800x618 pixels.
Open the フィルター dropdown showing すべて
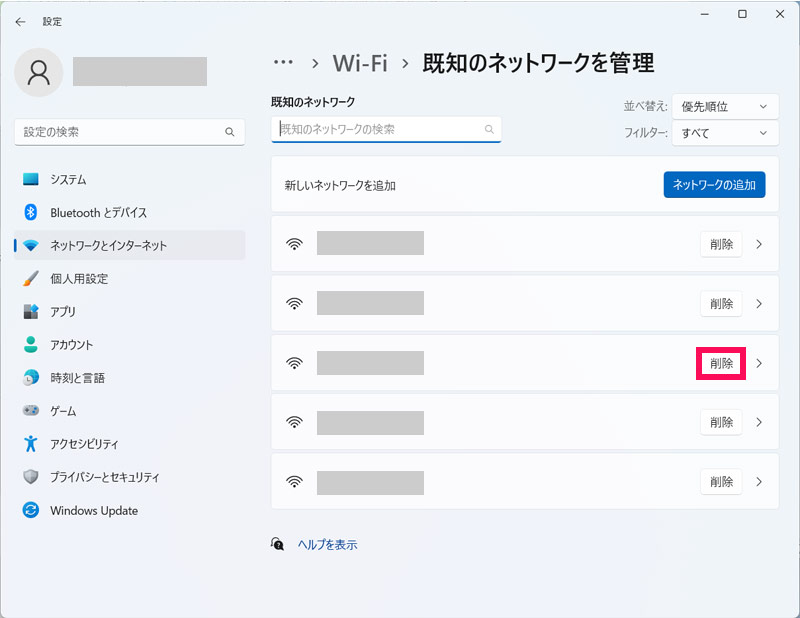725,133
